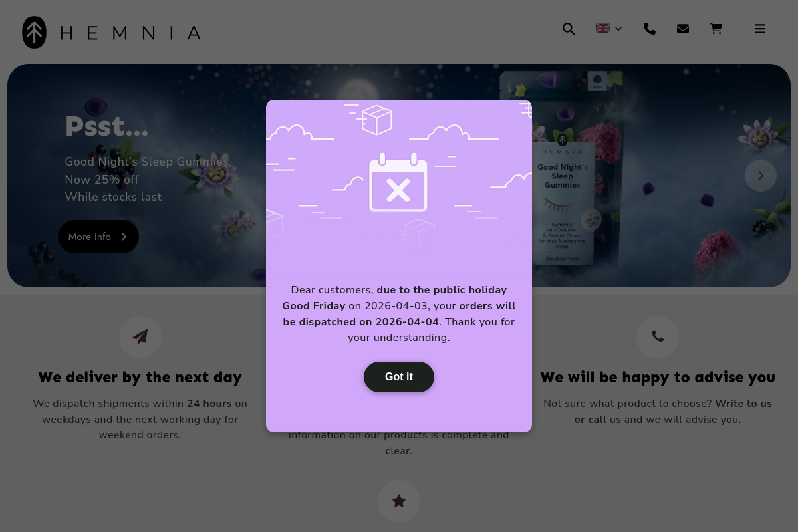Open the hamburger navigation menu
Image resolution: width=798 pixels, height=532 pixels.
pyautogui.click(x=760, y=29)
